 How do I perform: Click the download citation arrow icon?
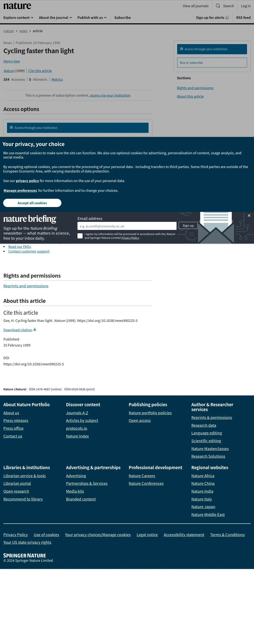(35, 330)
